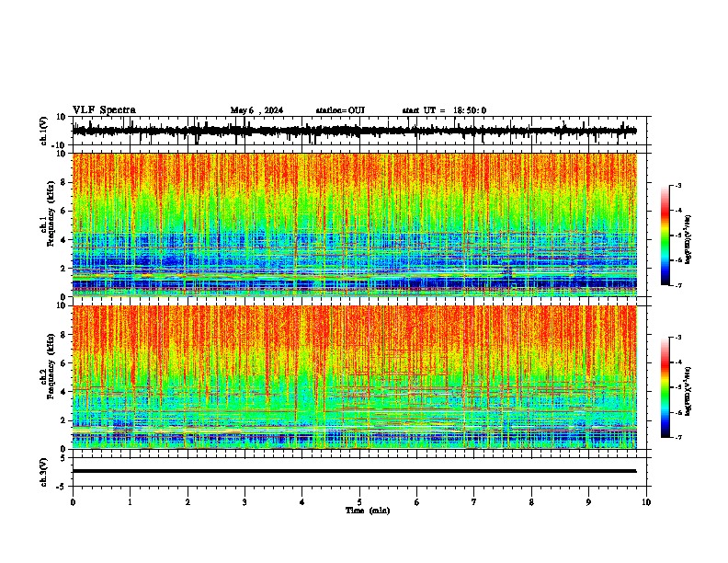Click the time axis tick label "4"
This screenshot has height=563, width=728.
coord(302,501)
